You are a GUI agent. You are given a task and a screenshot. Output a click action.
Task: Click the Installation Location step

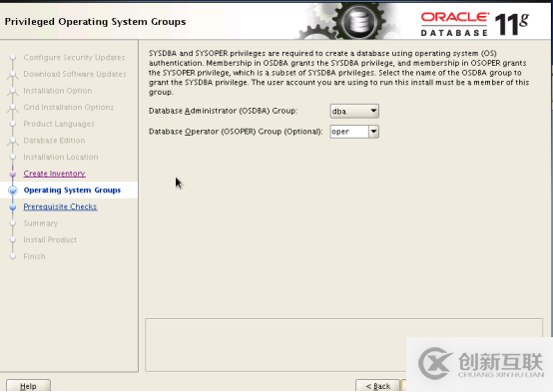point(61,157)
